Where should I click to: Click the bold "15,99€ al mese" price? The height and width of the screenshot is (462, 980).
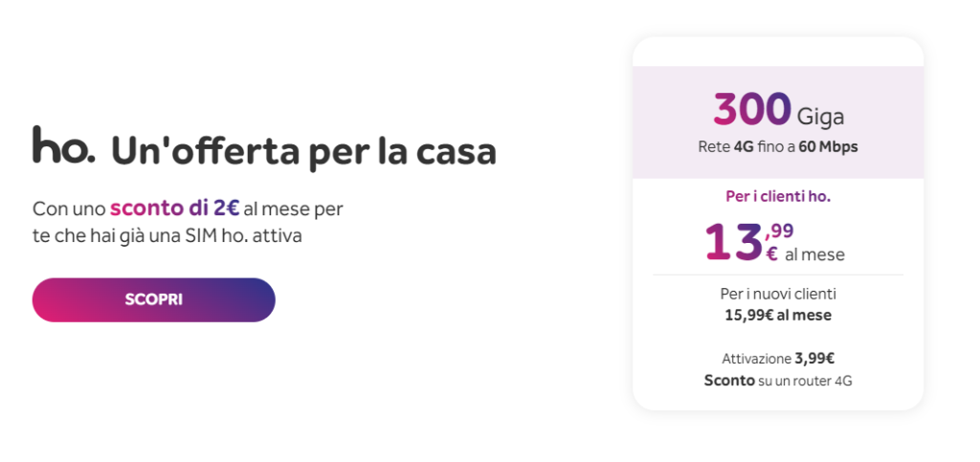click(777, 314)
